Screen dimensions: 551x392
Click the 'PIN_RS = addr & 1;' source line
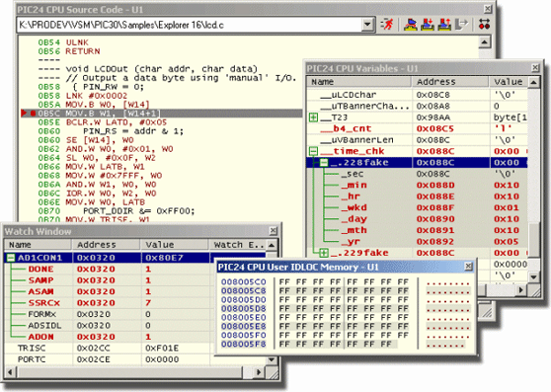[133, 131]
